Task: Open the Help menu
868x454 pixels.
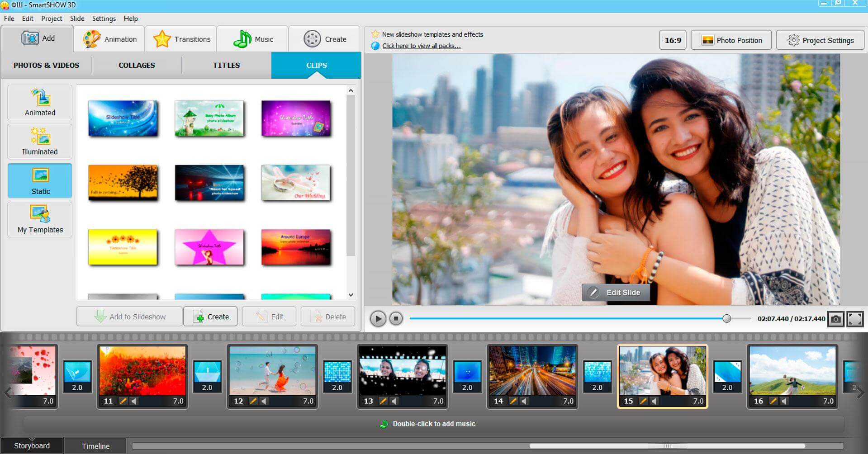Action: pyautogui.click(x=131, y=19)
